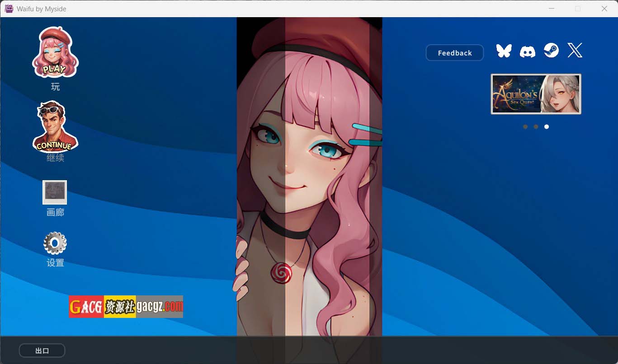This screenshot has width=618, height=364.
Task: Select the 画廊 gallery label
Action: 55,212
